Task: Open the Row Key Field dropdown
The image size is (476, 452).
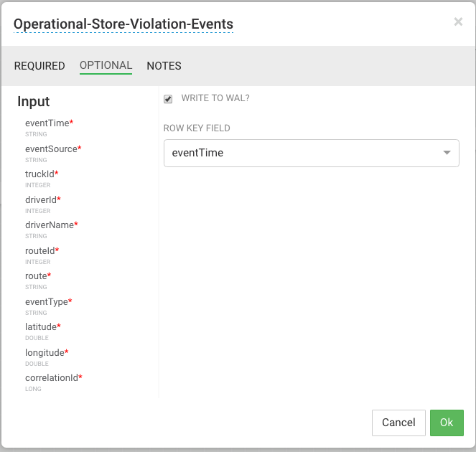Action: [311, 153]
